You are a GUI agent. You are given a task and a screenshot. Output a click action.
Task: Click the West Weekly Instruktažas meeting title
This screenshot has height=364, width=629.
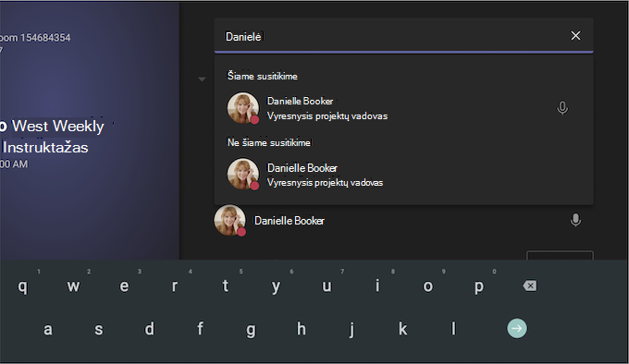(x=52, y=137)
